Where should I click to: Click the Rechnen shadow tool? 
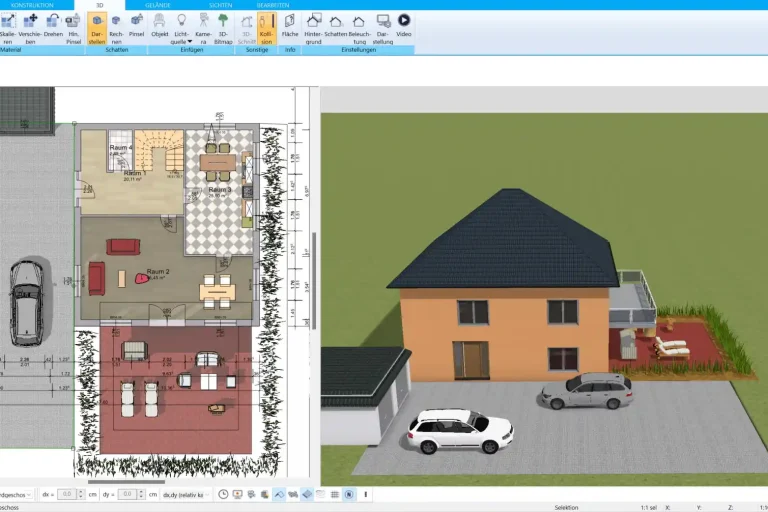pyautogui.click(x=116, y=29)
